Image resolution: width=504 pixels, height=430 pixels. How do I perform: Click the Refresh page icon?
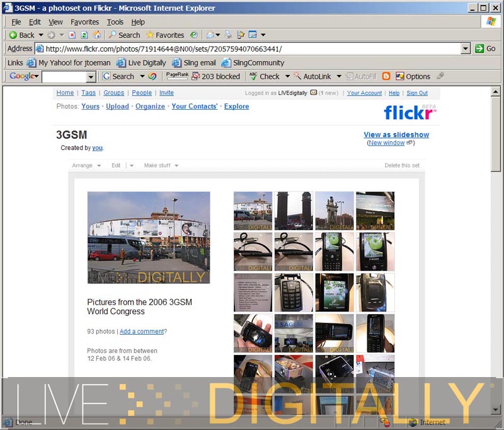84,35
